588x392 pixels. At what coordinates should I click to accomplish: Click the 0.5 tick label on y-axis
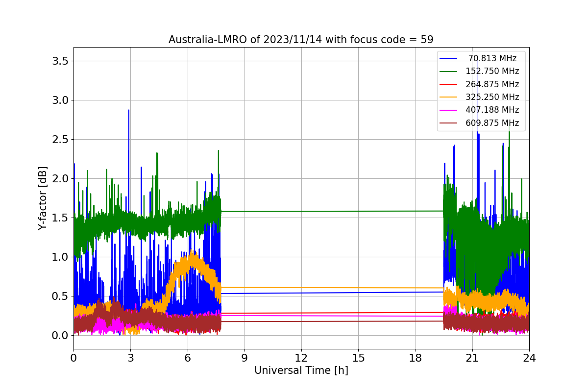click(x=60, y=296)
